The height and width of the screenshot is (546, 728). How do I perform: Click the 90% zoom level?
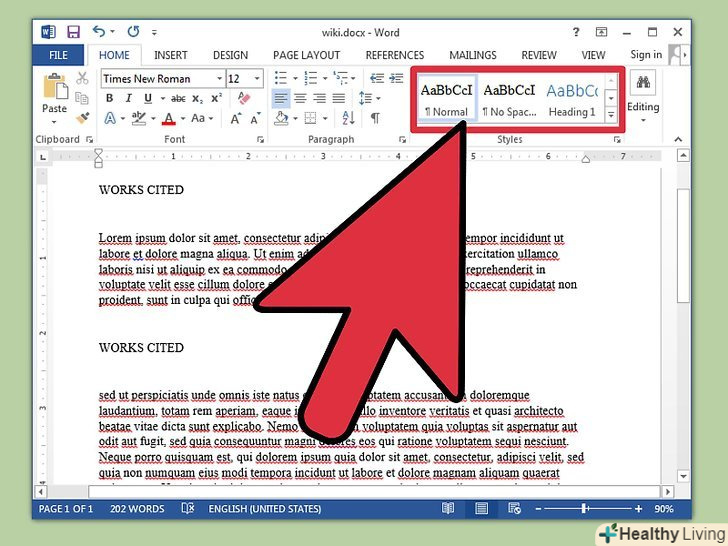[x=664, y=509]
